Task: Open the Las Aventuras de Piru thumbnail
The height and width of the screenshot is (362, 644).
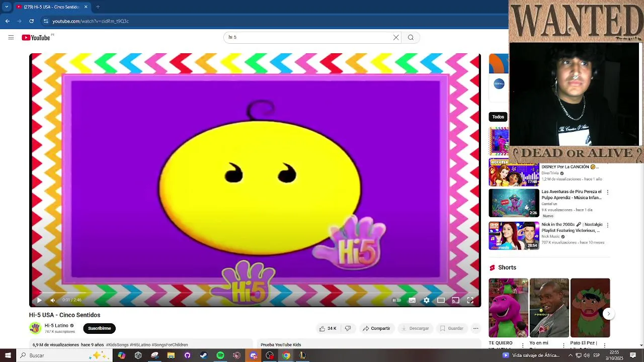Action: coord(514,203)
